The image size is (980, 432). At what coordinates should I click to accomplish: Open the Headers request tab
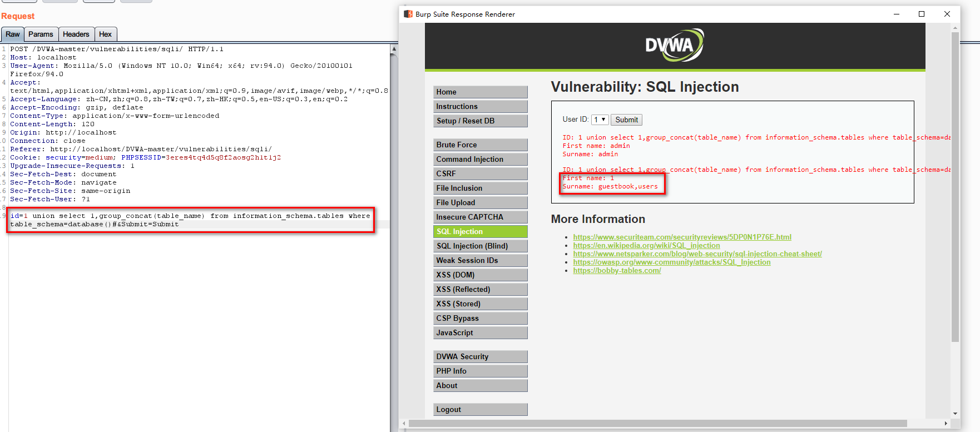76,34
